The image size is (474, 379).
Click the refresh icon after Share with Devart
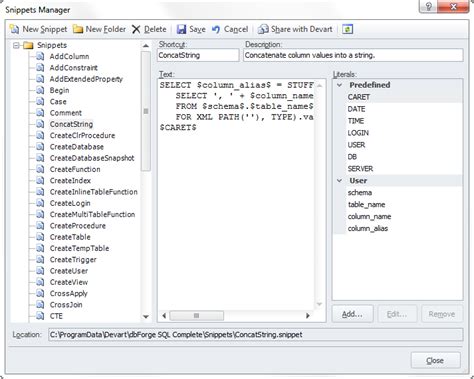coord(347,29)
